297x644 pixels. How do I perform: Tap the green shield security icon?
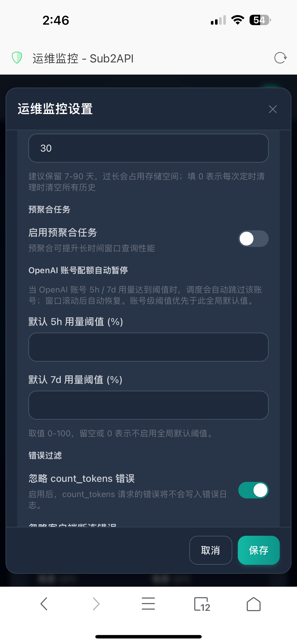pyautogui.click(x=17, y=58)
